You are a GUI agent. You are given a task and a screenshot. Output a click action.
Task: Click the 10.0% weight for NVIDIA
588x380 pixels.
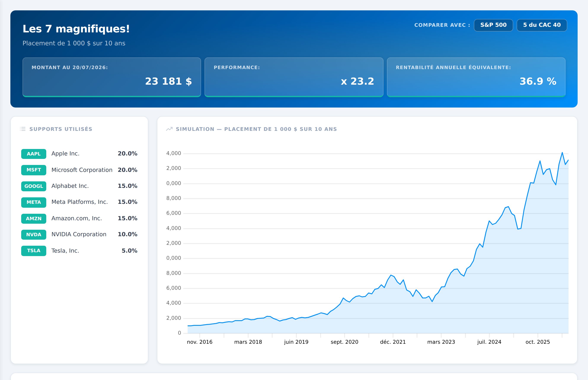coord(128,234)
